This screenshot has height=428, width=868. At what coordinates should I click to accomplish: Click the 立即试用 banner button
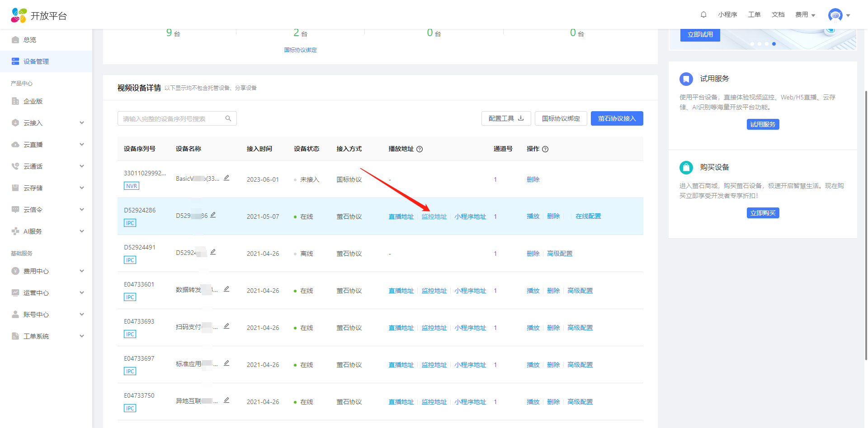(700, 35)
